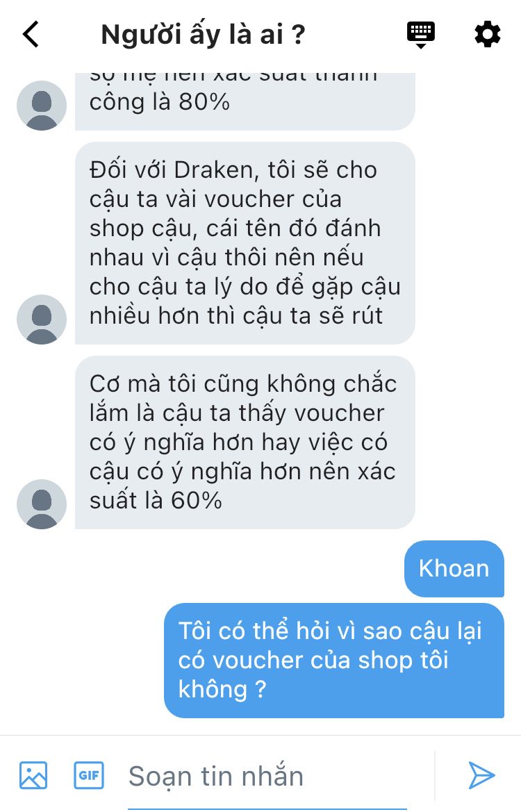
Task: Tap avatar beside the Draken message
Action: pos(42,320)
